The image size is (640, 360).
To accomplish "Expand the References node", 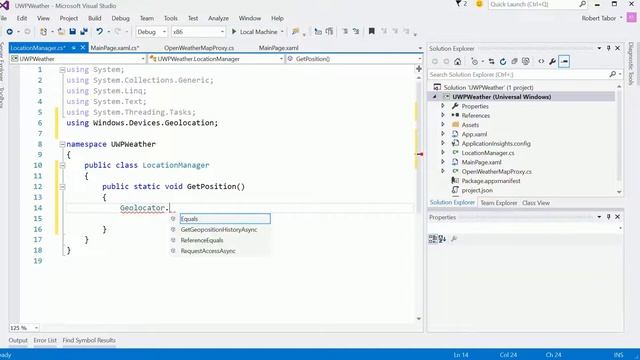I will pyautogui.click(x=443, y=115).
